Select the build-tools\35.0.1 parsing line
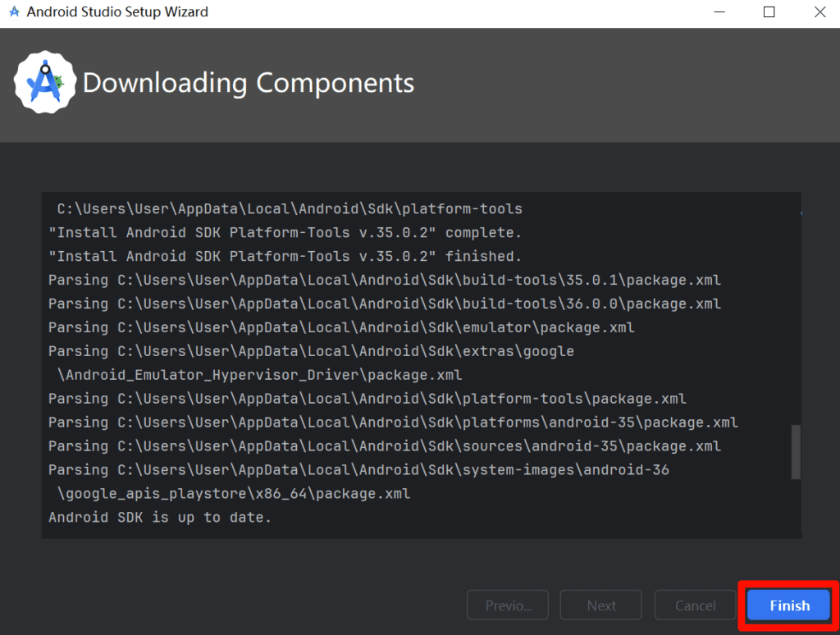This screenshot has width=840, height=635. (384, 280)
